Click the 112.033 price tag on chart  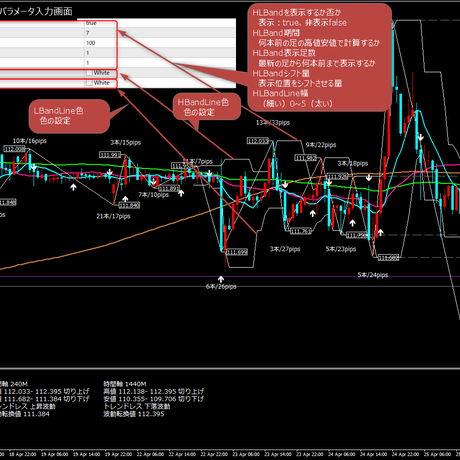(258, 141)
